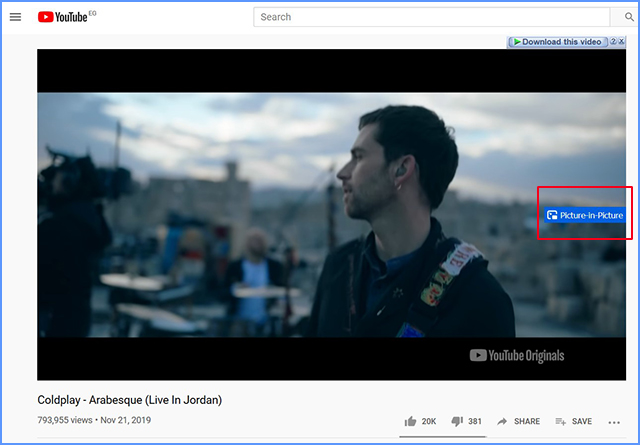Click the Download this video button
Viewport: 640px width, 445px height.
(x=558, y=42)
